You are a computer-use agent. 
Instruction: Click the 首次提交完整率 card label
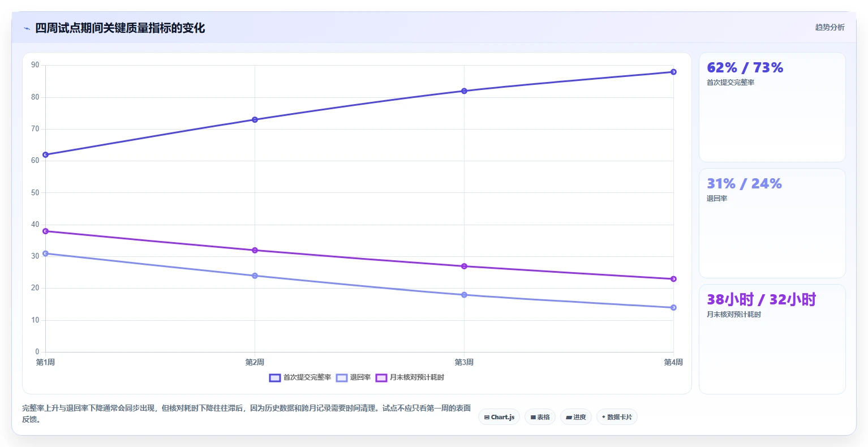coord(731,83)
